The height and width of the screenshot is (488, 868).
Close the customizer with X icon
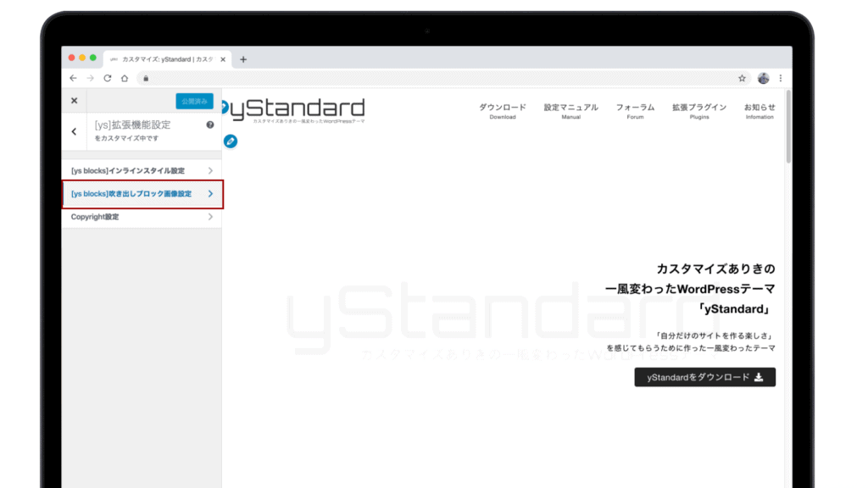tap(75, 101)
